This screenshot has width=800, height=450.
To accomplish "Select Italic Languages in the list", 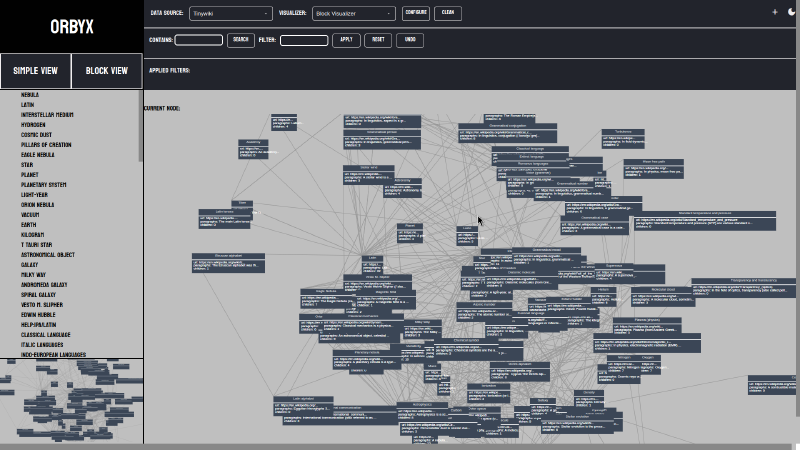I will 42,345.
